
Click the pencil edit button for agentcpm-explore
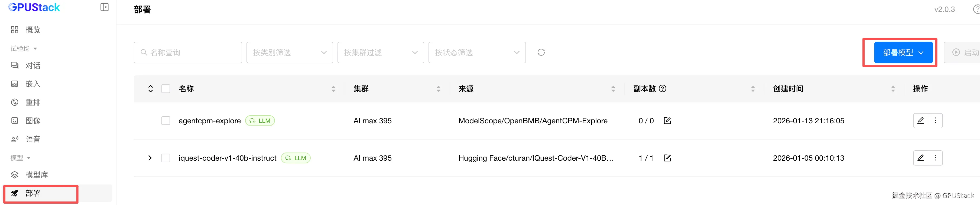tap(920, 121)
